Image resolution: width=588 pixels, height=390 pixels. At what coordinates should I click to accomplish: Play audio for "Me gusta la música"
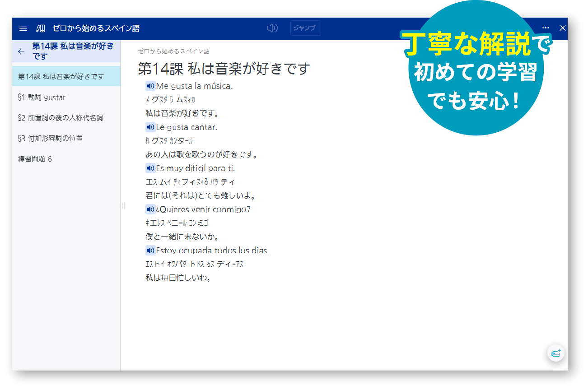click(x=151, y=86)
